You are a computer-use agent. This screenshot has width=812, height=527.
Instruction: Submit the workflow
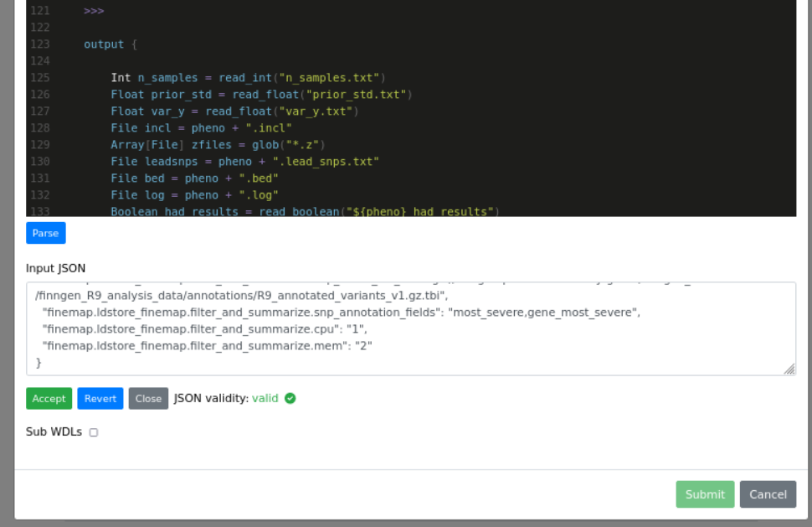click(x=704, y=494)
